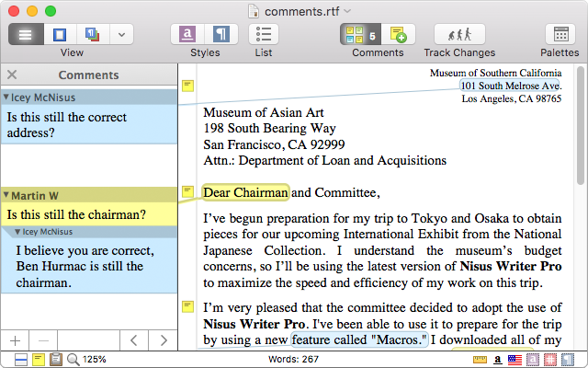Go to next comment arrow

click(164, 340)
